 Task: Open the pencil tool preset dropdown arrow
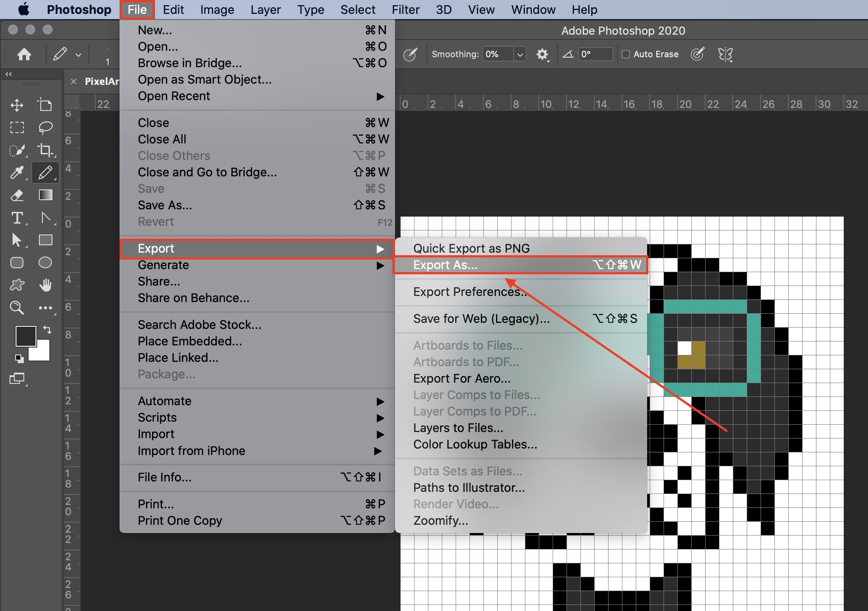[x=78, y=55]
